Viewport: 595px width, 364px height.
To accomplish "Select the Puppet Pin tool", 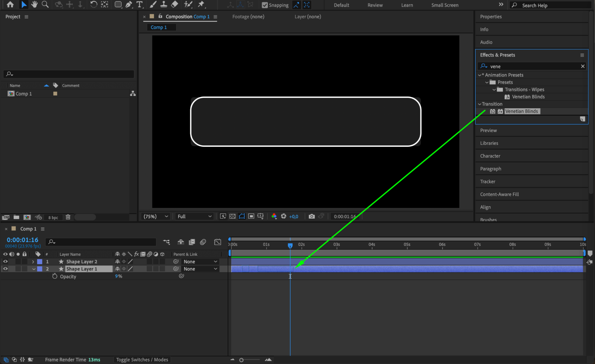I will tap(201, 4).
